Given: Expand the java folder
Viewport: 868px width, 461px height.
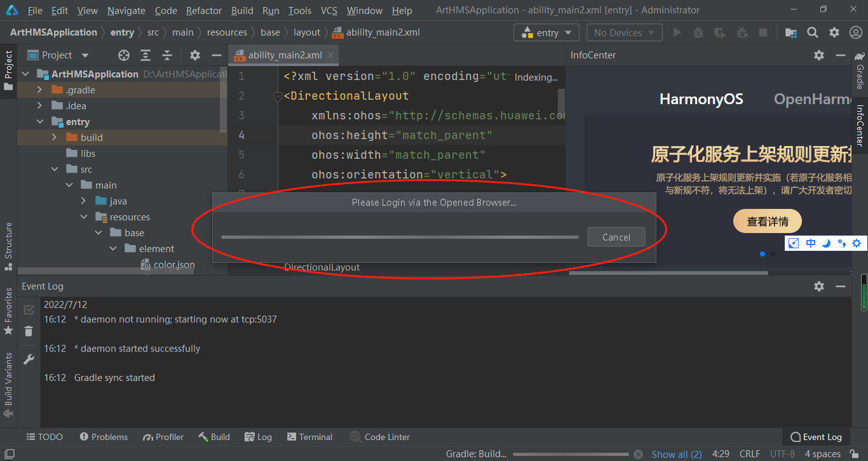Looking at the screenshot, I should pos(83,201).
